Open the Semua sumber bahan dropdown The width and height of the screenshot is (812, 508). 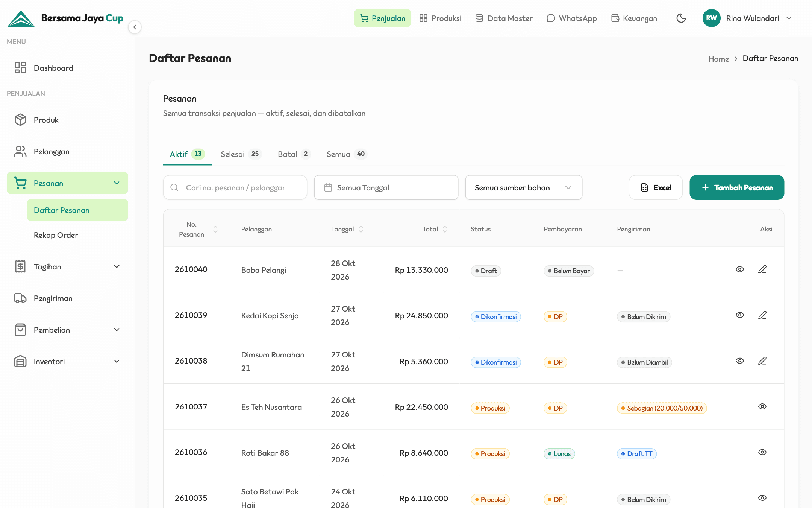click(x=523, y=187)
